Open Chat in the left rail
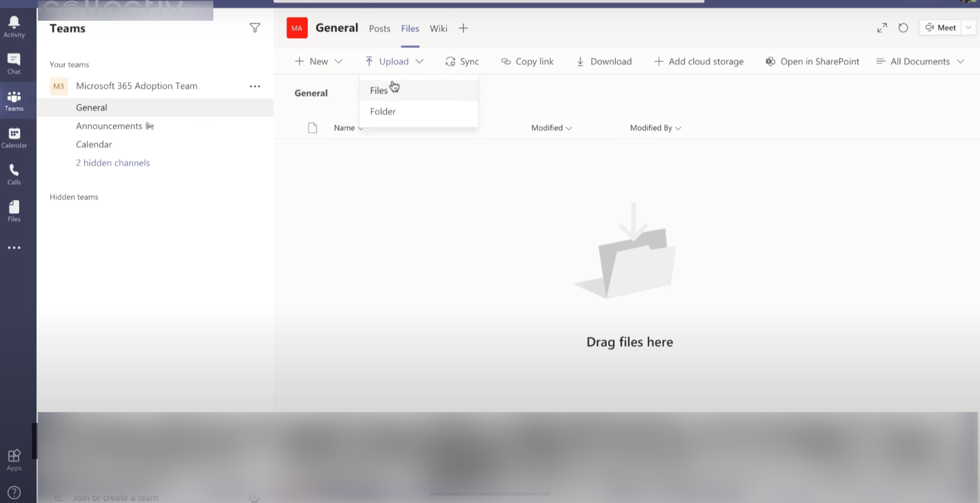 pos(14,63)
